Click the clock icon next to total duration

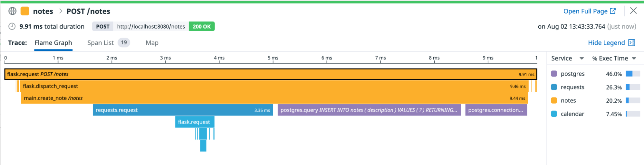(12, 26)
